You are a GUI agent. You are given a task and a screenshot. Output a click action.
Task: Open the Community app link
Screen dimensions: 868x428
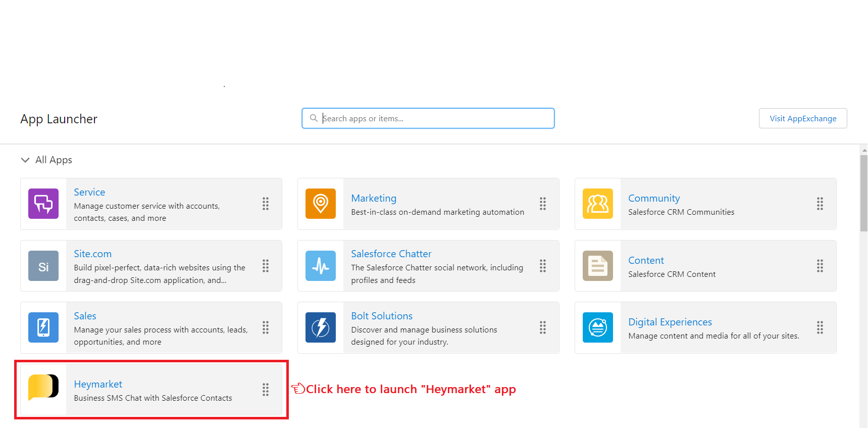point(654,198)
